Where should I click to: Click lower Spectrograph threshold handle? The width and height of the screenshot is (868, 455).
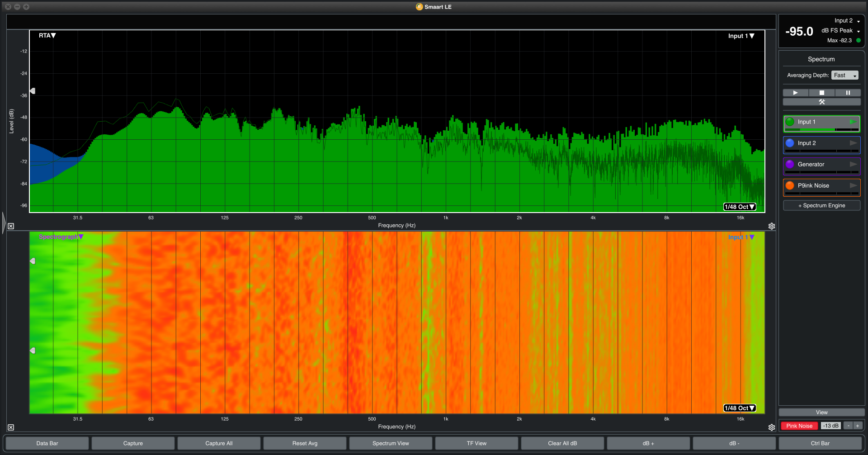[x=33, y=351]
